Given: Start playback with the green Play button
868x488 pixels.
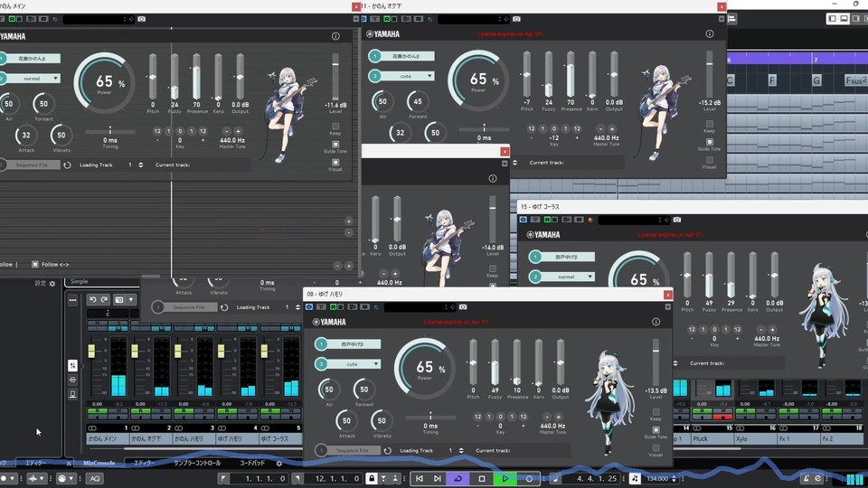Looking at the screenshot, I should click(505, 479).
